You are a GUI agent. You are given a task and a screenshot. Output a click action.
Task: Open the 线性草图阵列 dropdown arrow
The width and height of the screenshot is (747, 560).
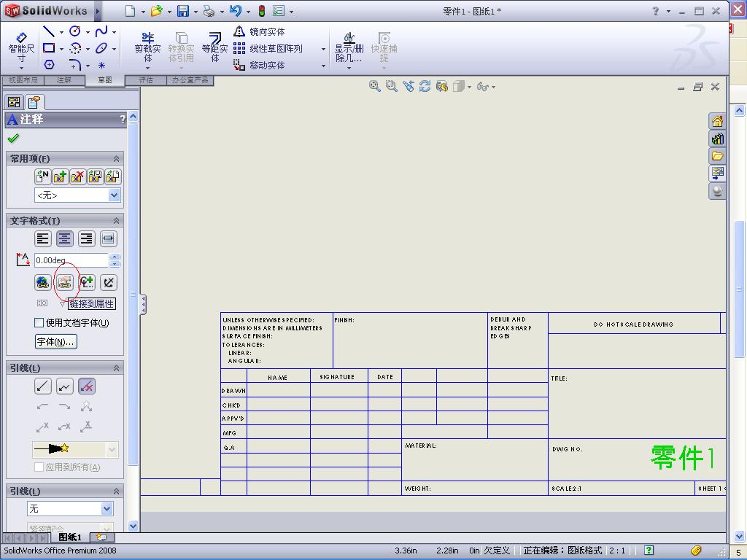(x=323, y=49)
